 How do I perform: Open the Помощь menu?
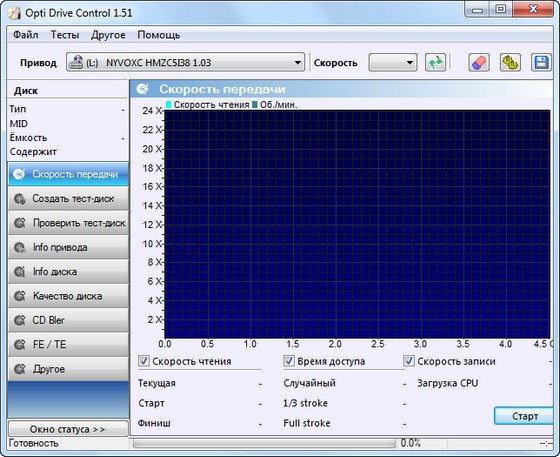pyautogui.click(x=159, y=35)
